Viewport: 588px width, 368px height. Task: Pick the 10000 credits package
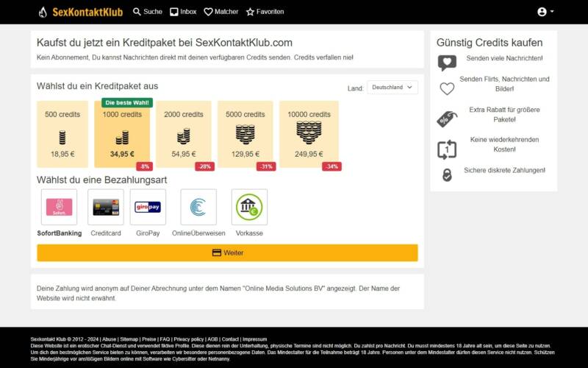(309, 134)
